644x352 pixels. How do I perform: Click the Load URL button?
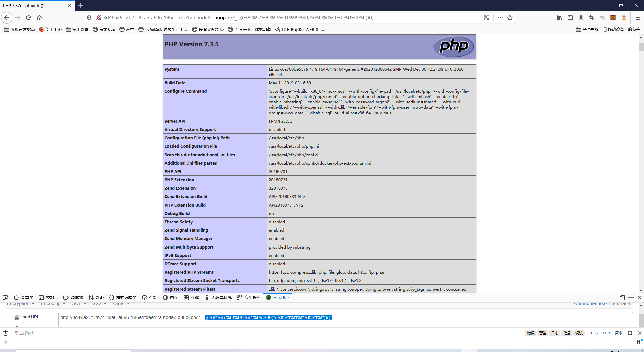click(26, 317)
